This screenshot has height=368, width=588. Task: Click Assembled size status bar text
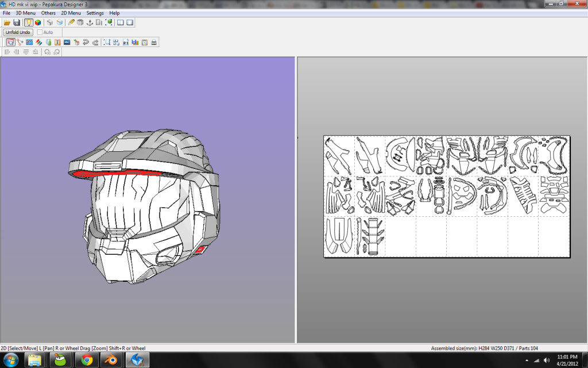coord(484,348)
